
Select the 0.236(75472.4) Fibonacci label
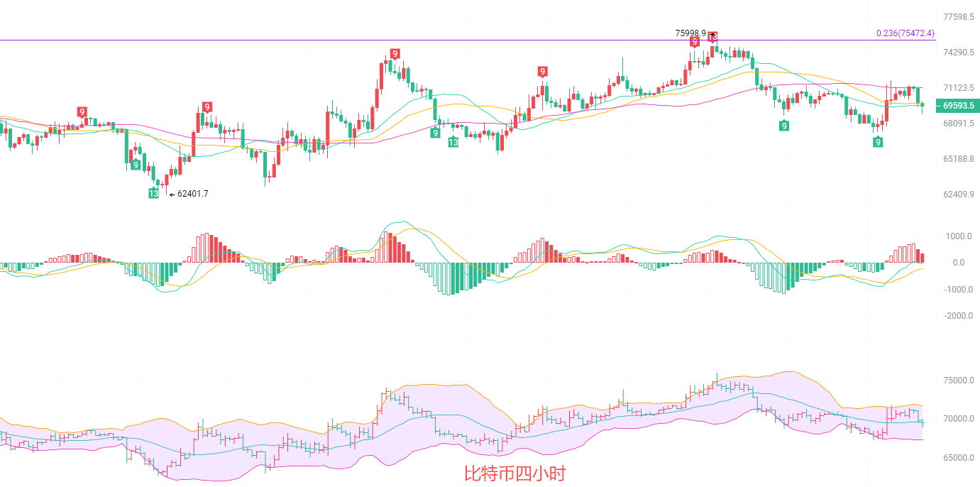(x=905, y=33)
